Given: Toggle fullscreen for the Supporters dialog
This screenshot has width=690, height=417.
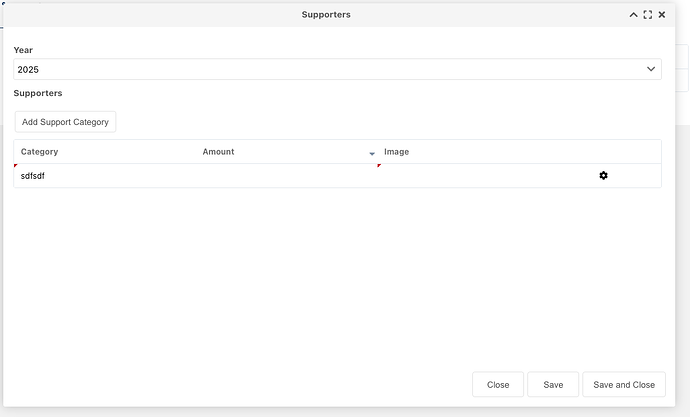Looking at the screenshot, I should pyautogui.click(x=648, y=15).
